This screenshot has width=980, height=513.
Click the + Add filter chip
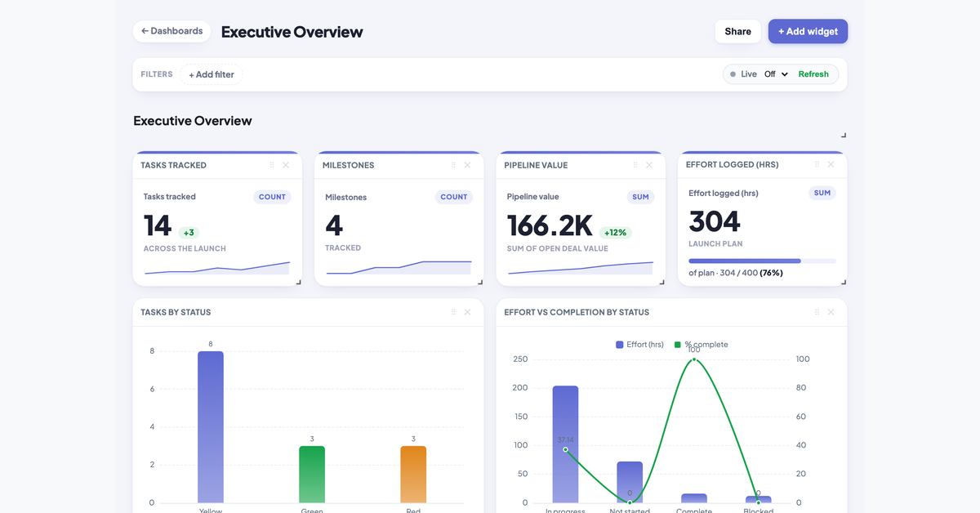(212, 74)
